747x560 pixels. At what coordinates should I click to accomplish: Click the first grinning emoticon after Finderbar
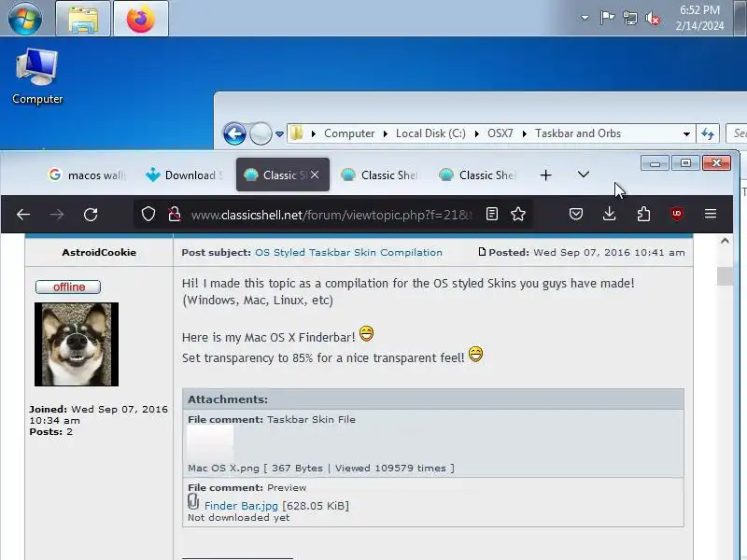366,333
